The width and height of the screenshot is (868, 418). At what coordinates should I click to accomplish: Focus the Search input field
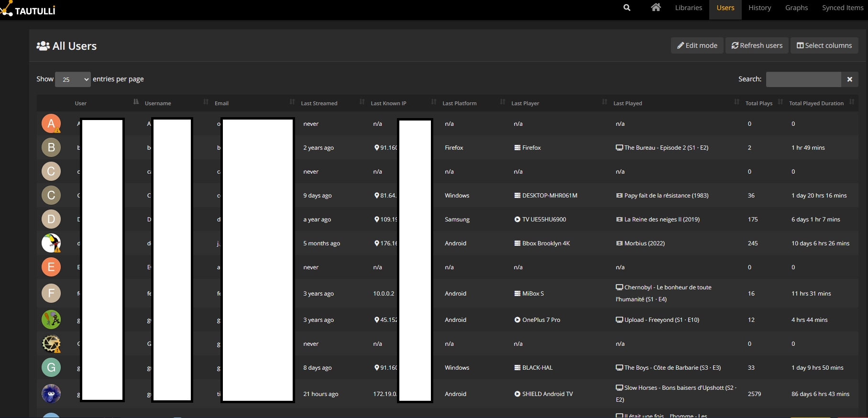(803, 79)
